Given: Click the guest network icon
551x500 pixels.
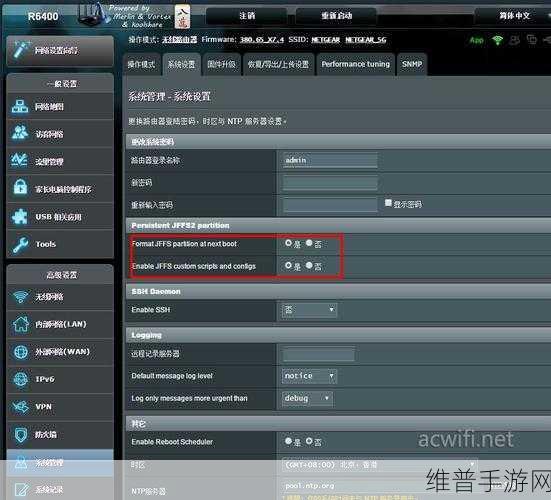Looking at the screenshot, I should pyautogui.click(x=20, y=134).
